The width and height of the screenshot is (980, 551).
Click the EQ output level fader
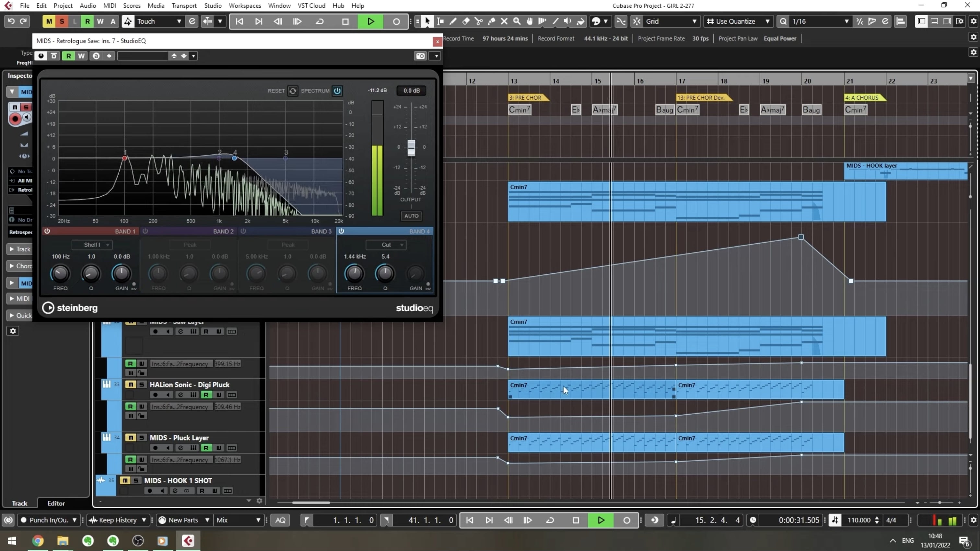tap(411, 147)
